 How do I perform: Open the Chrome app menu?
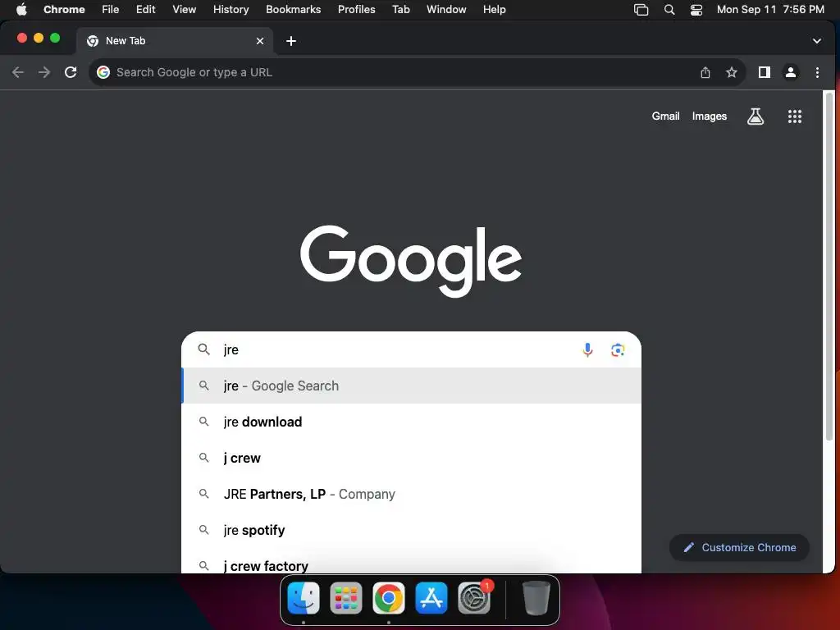(64, 10)
